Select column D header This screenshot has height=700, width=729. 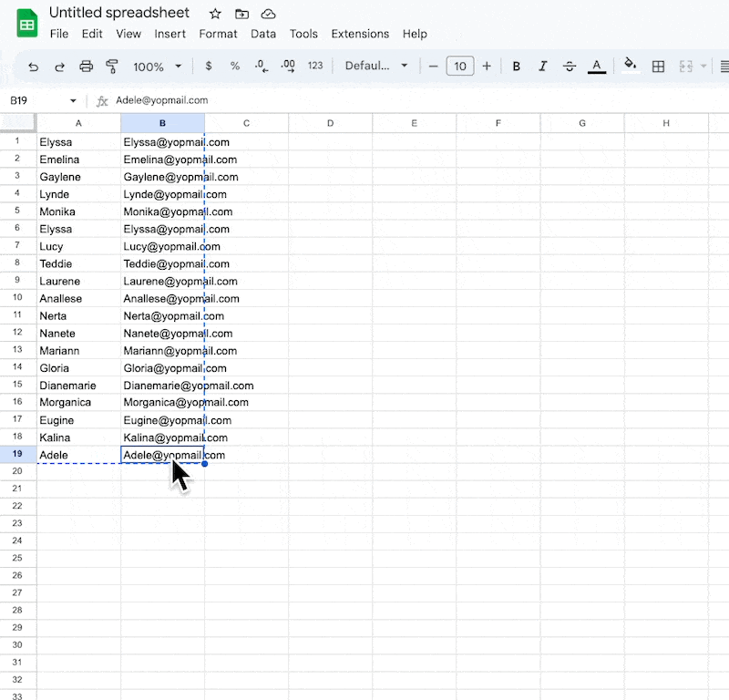pos(330,123)
